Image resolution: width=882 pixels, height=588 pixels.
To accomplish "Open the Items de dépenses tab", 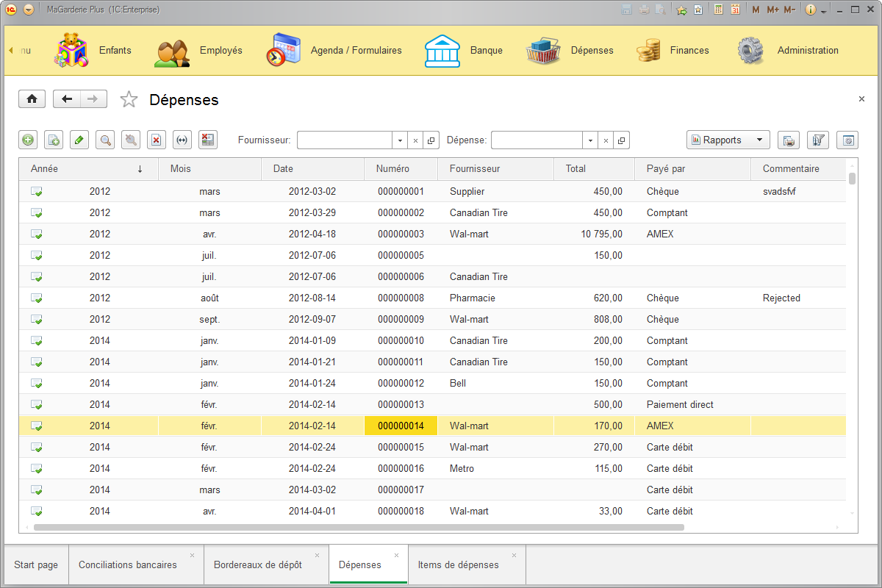I will (x=459, y=564).
